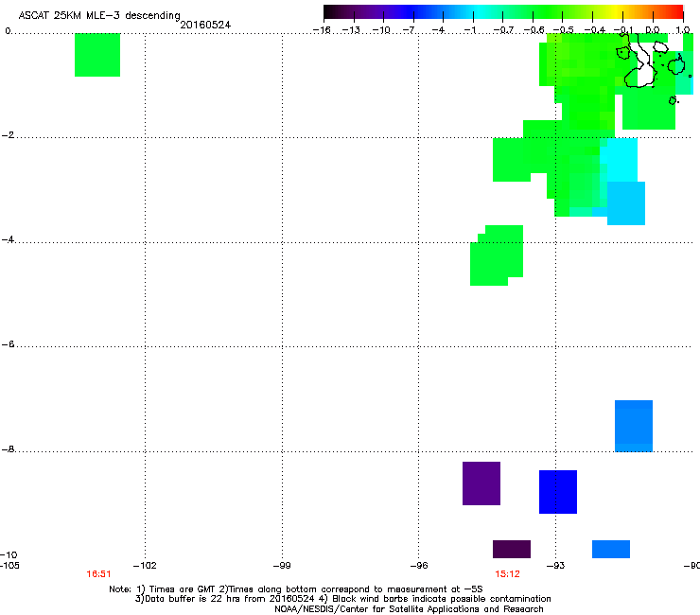Click the yellow section of the color scale
Viewport: 700px width, 615px height.
tap(615, 12)
